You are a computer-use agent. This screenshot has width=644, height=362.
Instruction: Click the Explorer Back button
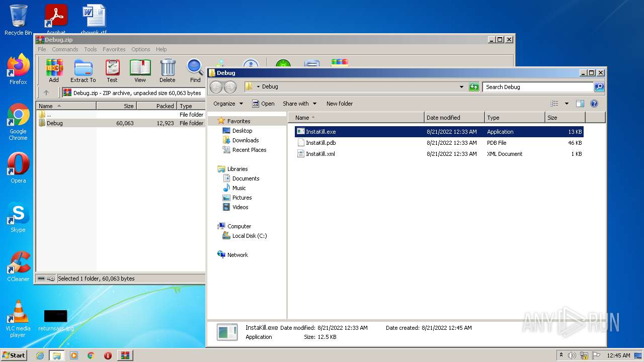pyautogui.click(x=216, y=87)
